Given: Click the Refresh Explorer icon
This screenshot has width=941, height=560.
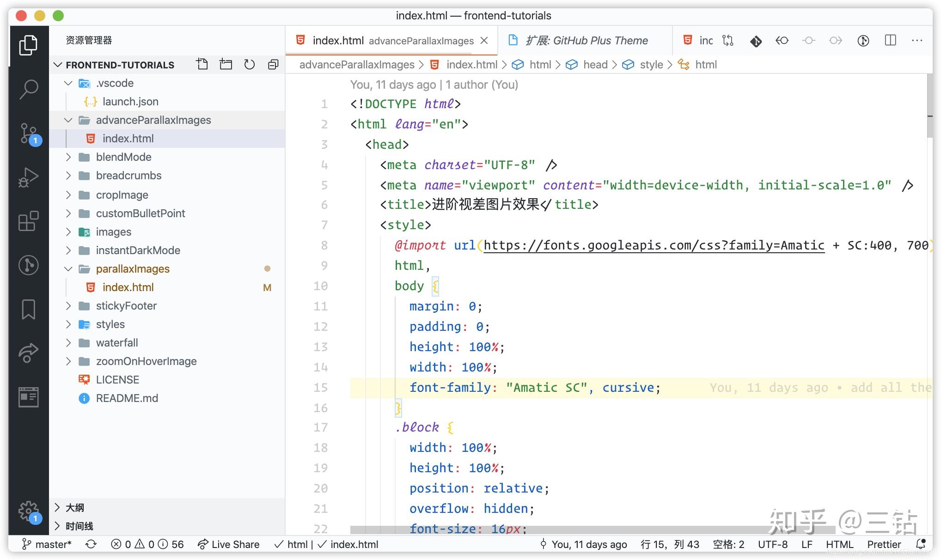Looking at the screenshot, I should [x=249, y=64].
